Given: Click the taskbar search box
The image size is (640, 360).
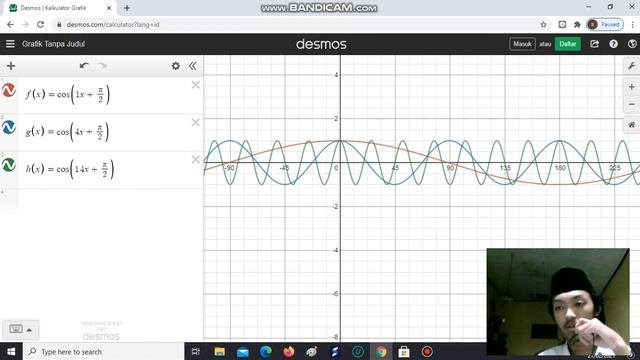Looking at the screenshot, I should [104, 351].
